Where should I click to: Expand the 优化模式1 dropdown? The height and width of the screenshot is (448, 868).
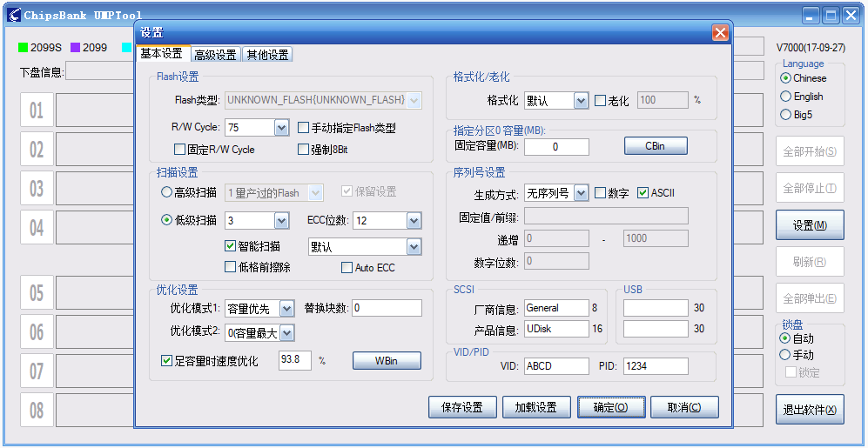[286, 309]
